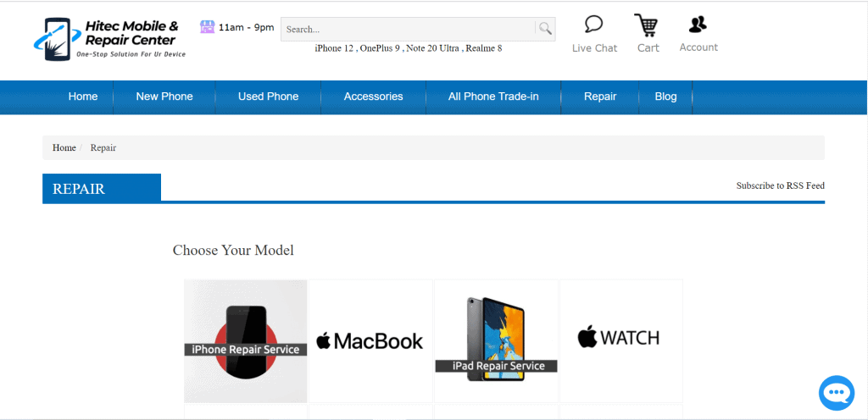Click the '11am - 9pm' hours text
Screen dimensions: 868x420
[x=247, y=28]
